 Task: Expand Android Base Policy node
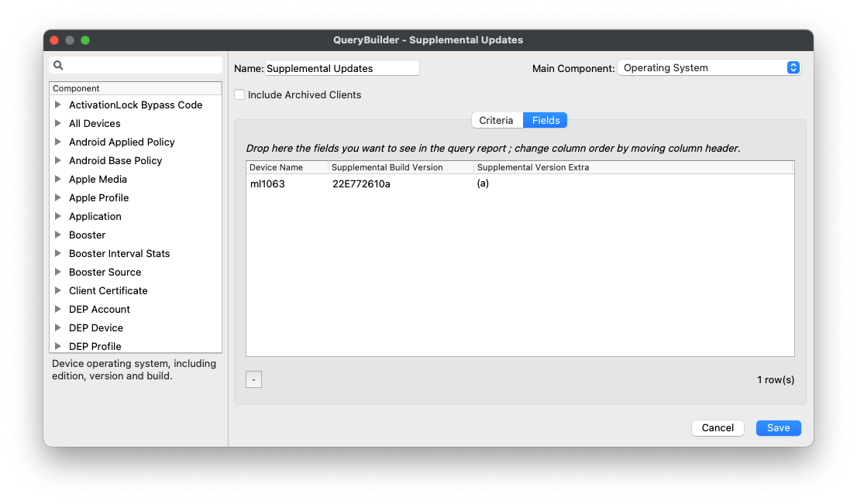point(58,160)
